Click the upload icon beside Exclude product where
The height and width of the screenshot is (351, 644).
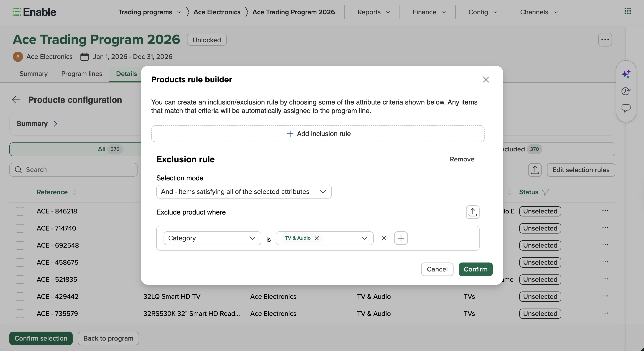(x=472, y=212)
